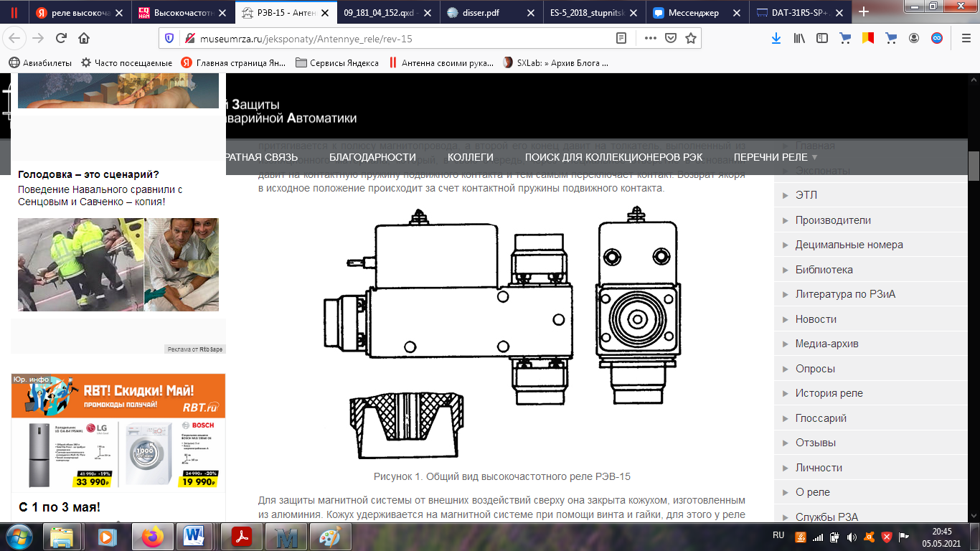The image size is (980, 551).
Task: Open the Library icon in the toolbar
Action: (x=798, y=39)
